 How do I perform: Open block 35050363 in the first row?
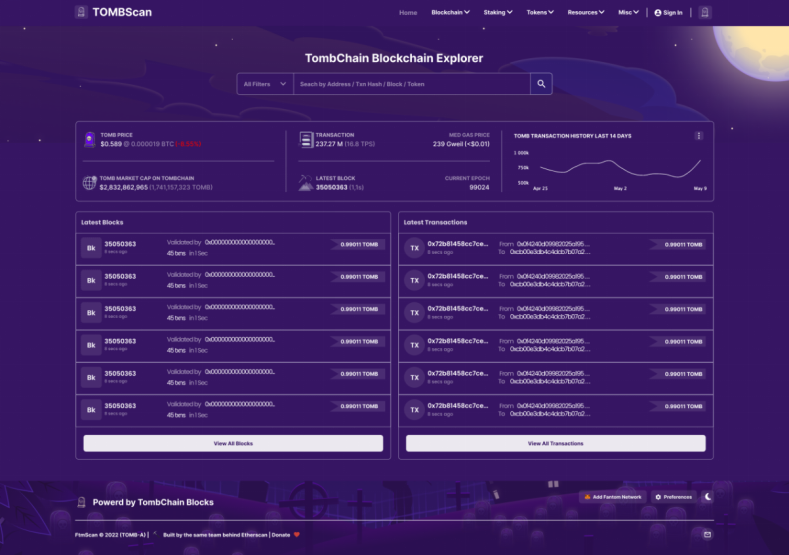click(120, 244)
